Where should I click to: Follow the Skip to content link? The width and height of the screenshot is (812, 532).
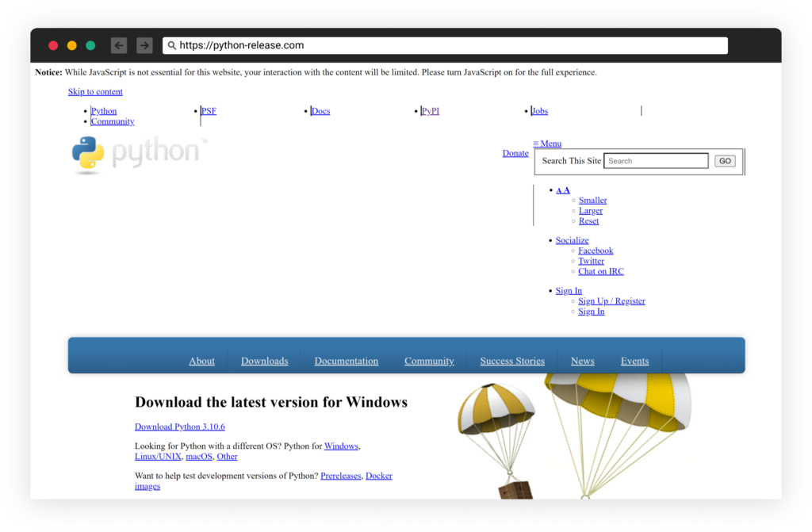(x=95, y=92)
